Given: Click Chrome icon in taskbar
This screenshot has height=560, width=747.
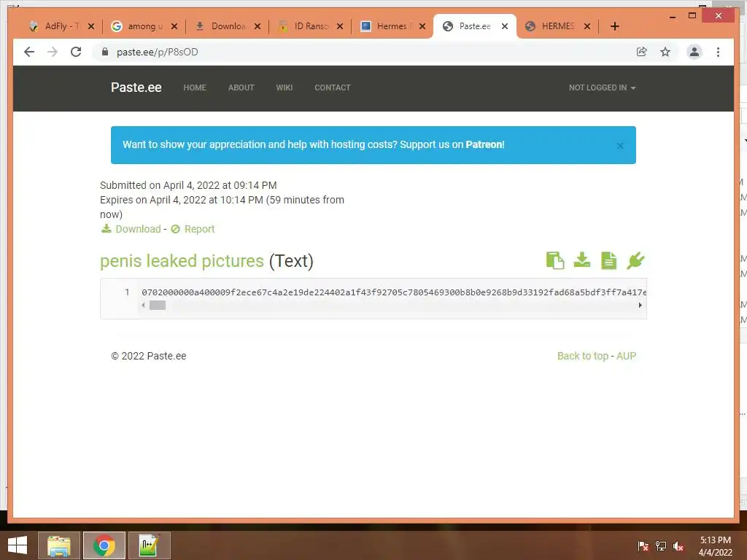Looking at the screenshot, I should point(104,545).
